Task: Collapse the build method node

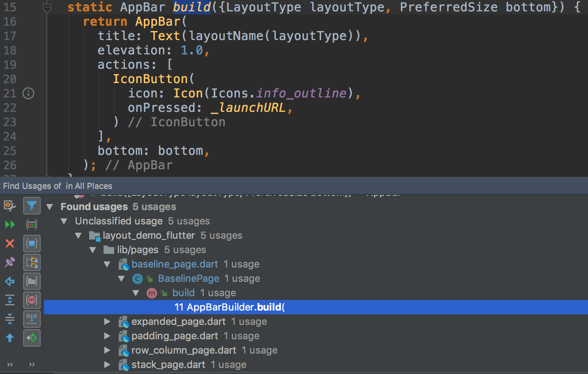Action: 136,293
